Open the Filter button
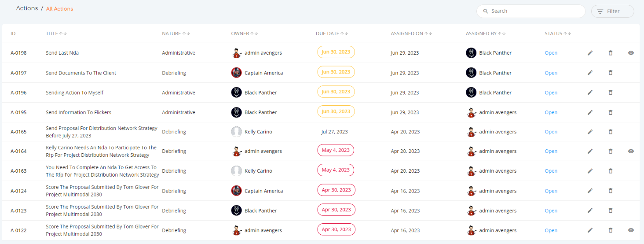The image size is (644, 244). 612,11
